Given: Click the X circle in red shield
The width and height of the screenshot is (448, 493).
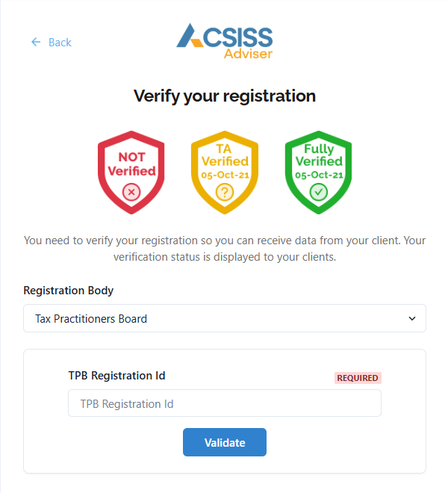Looking at the screenshot, I should 131,193.
